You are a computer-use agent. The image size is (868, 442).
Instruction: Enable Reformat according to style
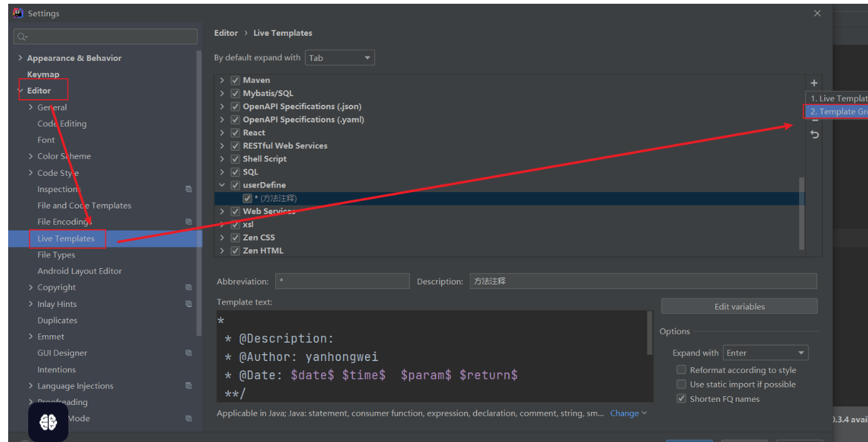click(681, 370)
